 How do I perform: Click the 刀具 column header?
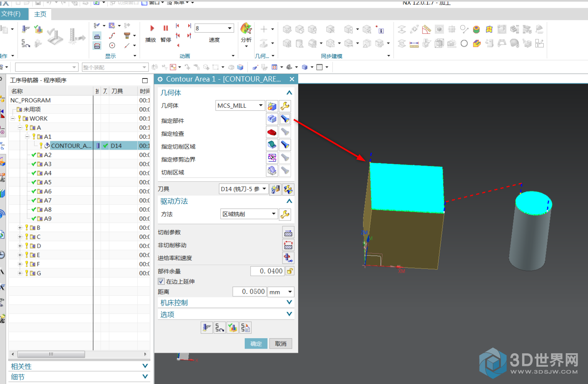click(x=123, y=91)
